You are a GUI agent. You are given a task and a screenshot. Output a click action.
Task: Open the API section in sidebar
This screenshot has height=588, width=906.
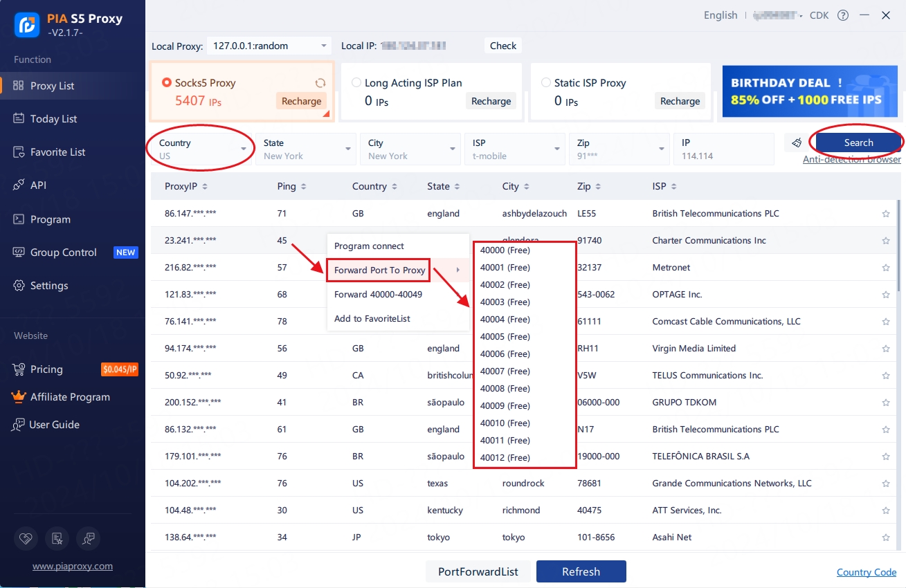pos(38,185)
